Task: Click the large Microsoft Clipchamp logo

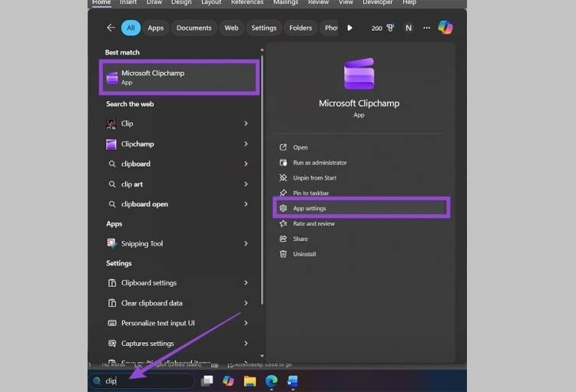Action: (359, 74)
